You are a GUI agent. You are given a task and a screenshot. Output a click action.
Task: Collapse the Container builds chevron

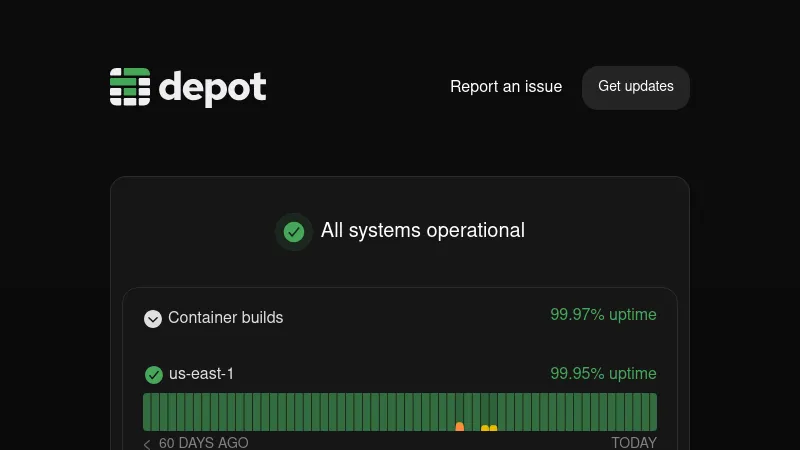[153, 319]
